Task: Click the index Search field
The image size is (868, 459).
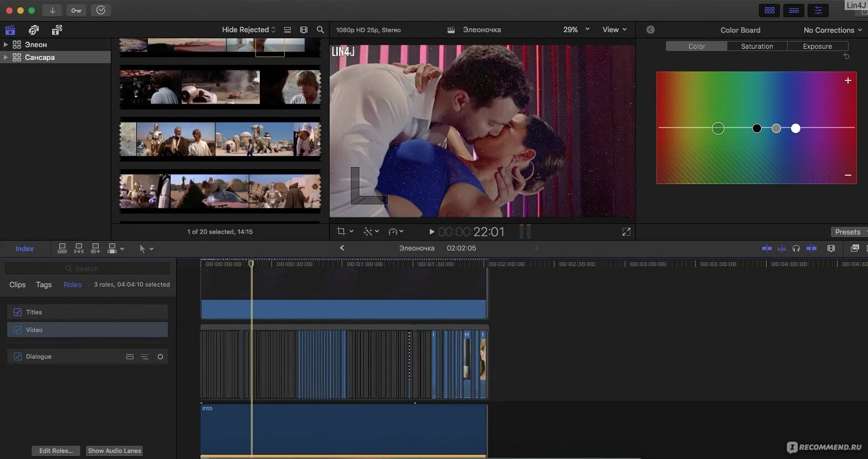Action: pos(87,268)
